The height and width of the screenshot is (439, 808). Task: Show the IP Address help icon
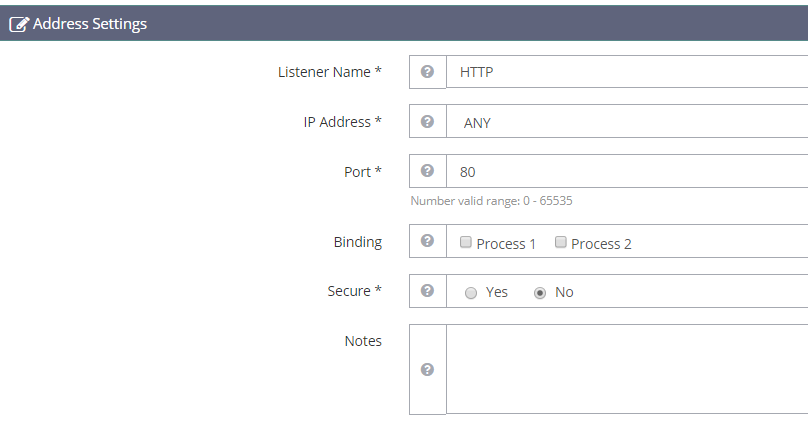427,122
